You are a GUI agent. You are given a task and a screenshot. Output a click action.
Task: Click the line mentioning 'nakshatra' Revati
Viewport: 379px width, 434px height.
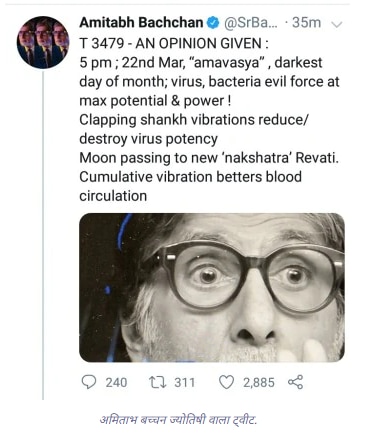[x=209, y=158]
